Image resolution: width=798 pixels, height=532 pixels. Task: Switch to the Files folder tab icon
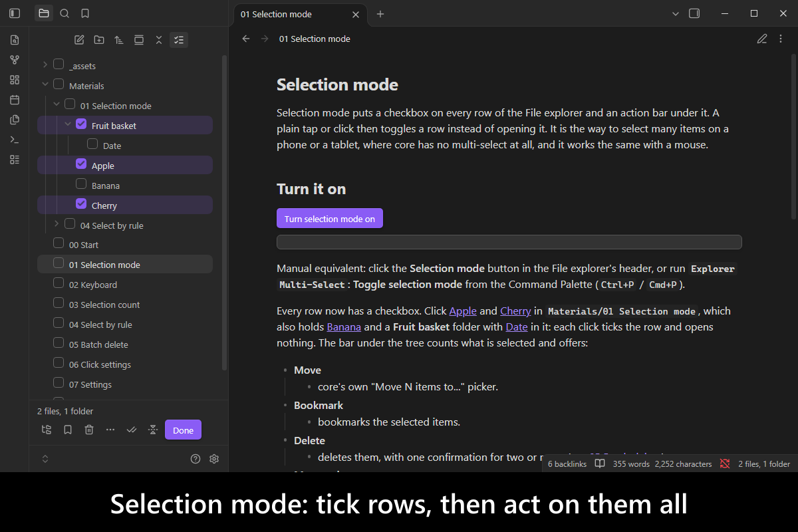point(44,13)
